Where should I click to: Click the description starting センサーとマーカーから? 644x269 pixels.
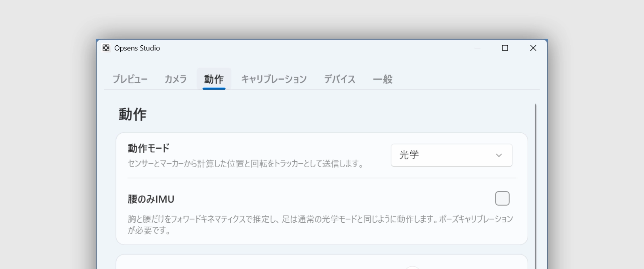coord(246,164)
